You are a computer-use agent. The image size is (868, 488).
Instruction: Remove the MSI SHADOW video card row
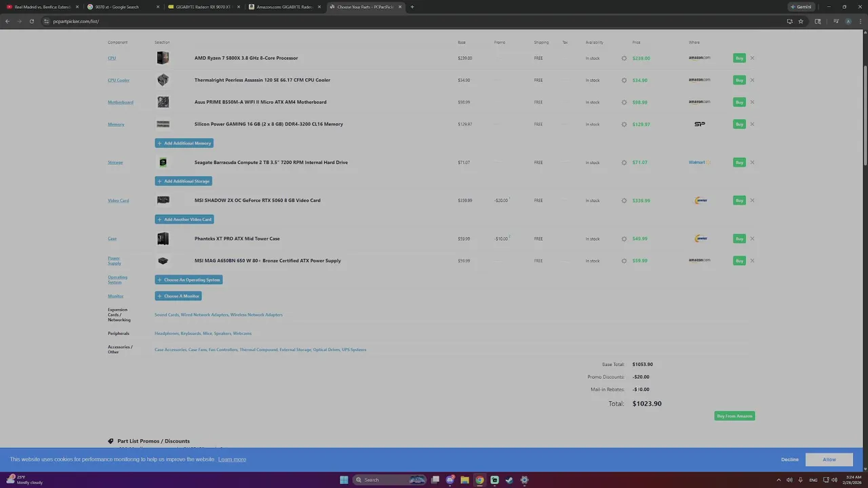[752, 201]
